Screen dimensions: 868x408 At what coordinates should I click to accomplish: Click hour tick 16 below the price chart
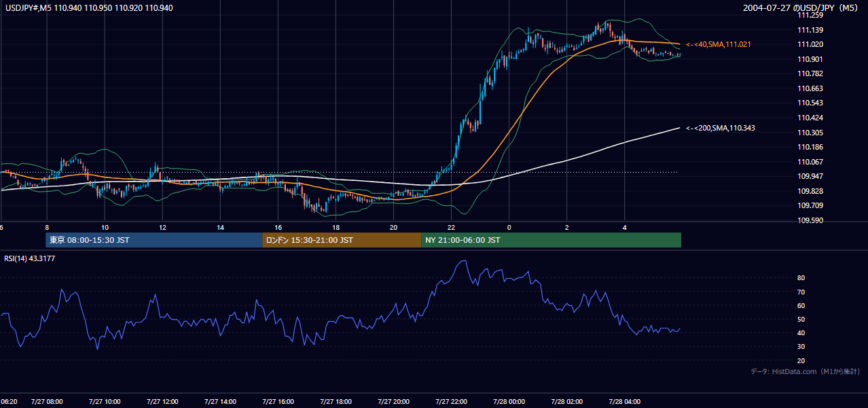278,227
